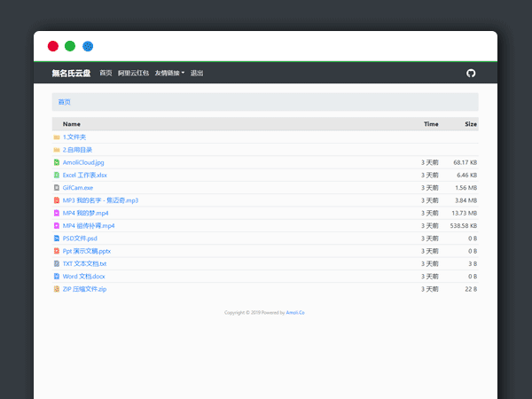Click the Word document icon beside Word 文档.docx
Image resolution: width=532 pixels, height=399 pixels.
tap(57, 277)
